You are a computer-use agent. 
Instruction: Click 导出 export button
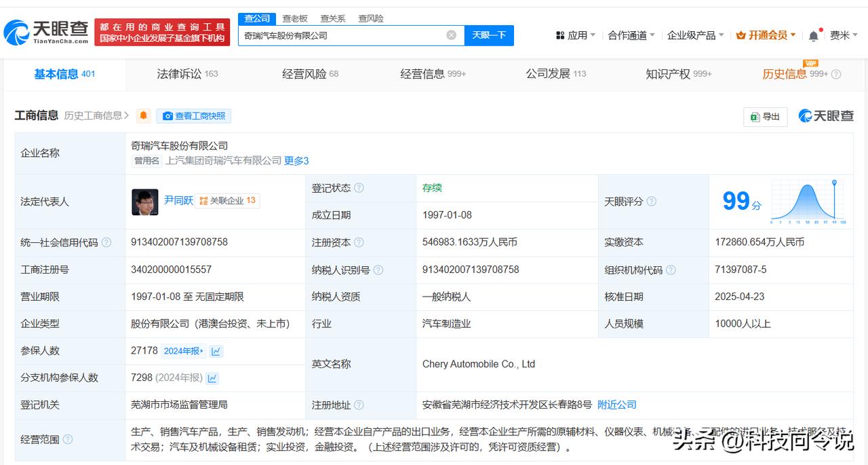click(765, 117)
